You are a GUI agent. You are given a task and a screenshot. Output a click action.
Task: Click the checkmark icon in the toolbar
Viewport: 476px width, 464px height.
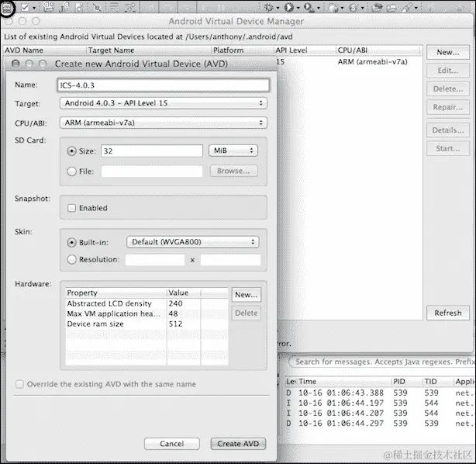[x=26, y=7]
